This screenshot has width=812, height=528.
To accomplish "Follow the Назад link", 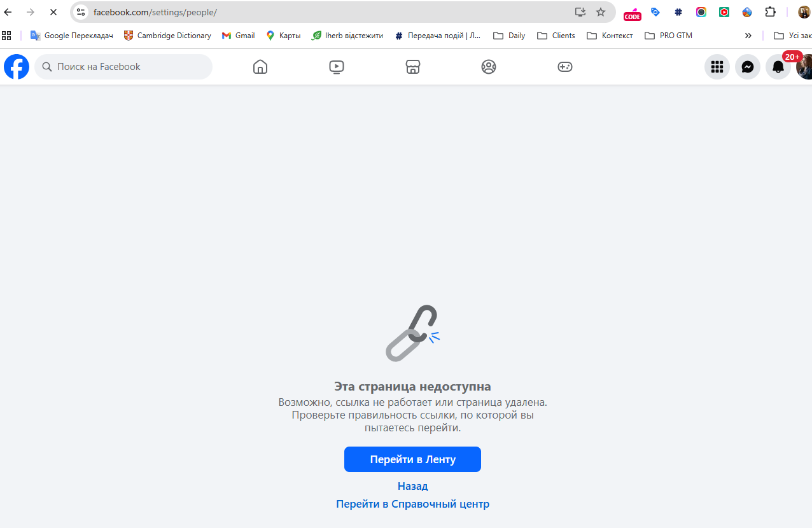I will click(x=412, y=486).
